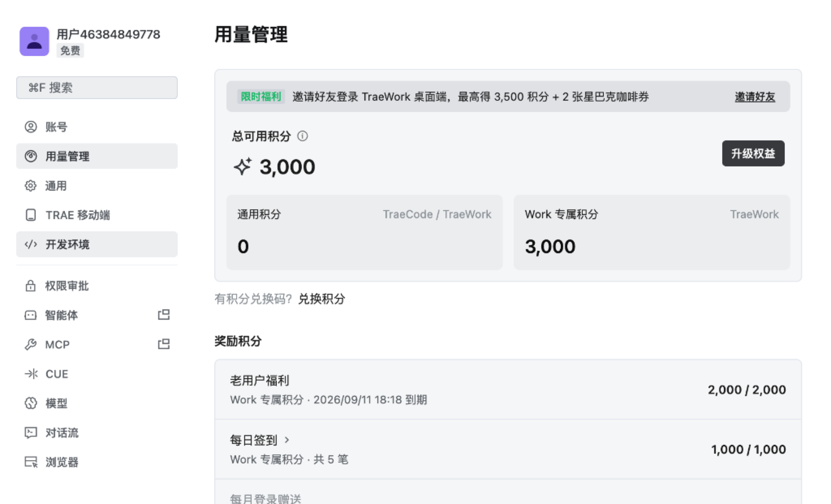The height and width of the screenshot is (504, 831).
Task: Click the purple user avatar icon
Action: [34, 41]
